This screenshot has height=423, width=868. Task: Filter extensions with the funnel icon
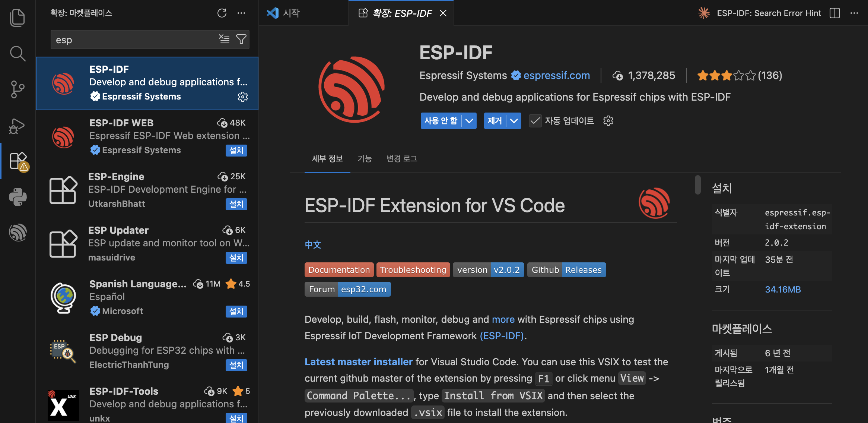tap(241, 40)
